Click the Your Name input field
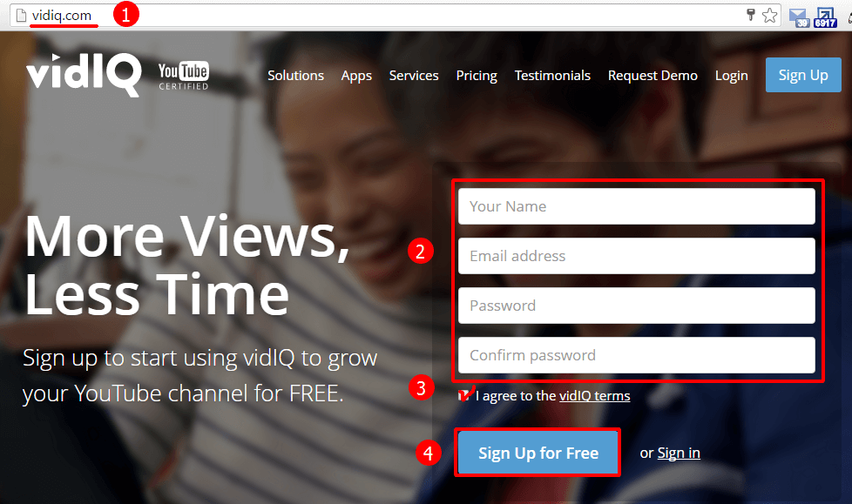 pyautogui.click(x=636, y=206)
